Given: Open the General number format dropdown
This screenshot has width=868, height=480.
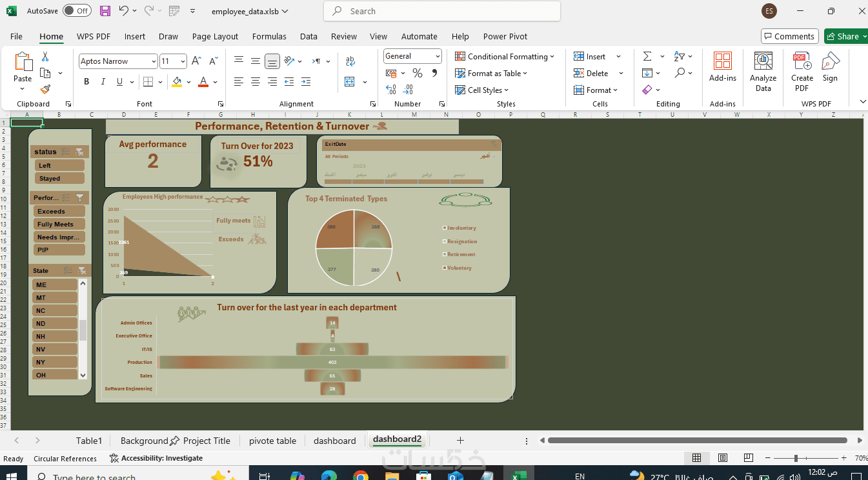Looking at the screenshot, I should 438,56.
